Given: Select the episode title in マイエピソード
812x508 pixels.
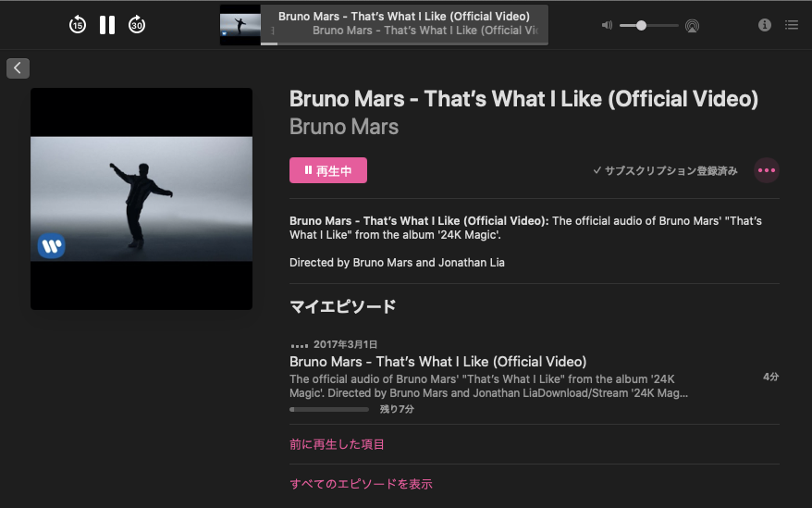Looking at the screenshot, I should [437, 361].
